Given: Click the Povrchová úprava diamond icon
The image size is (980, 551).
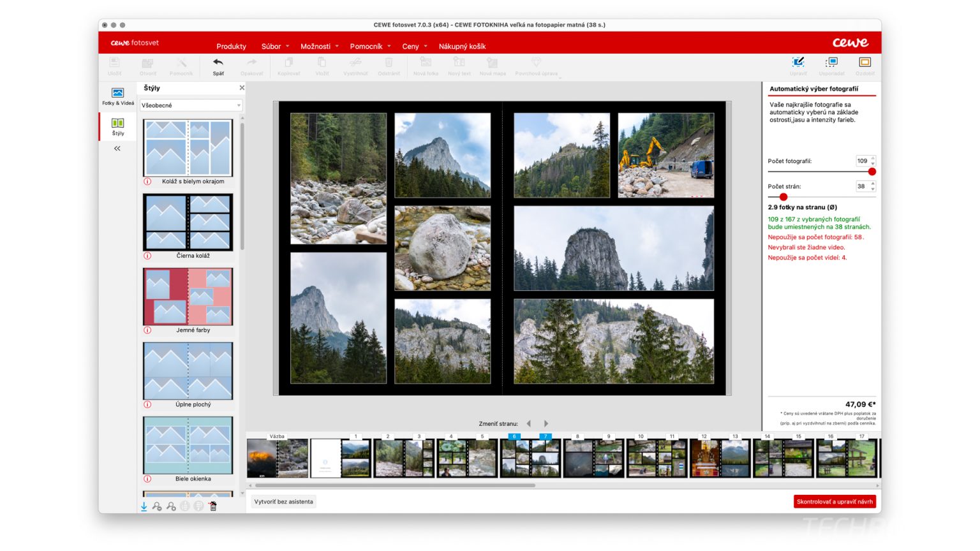Looking at the screenshot, I should click(536, 62).
